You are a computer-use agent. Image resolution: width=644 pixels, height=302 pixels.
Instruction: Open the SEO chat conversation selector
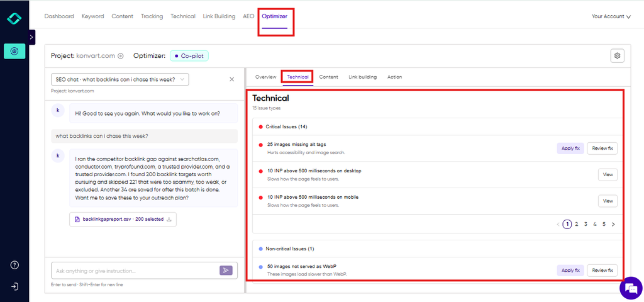120,80
